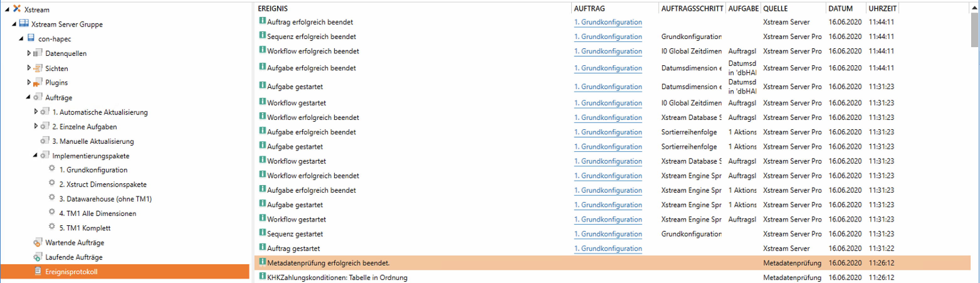980x283 pixels.
Task: Click the Ereignisprotokoll log icon
Action: click(x=38, y=271)
